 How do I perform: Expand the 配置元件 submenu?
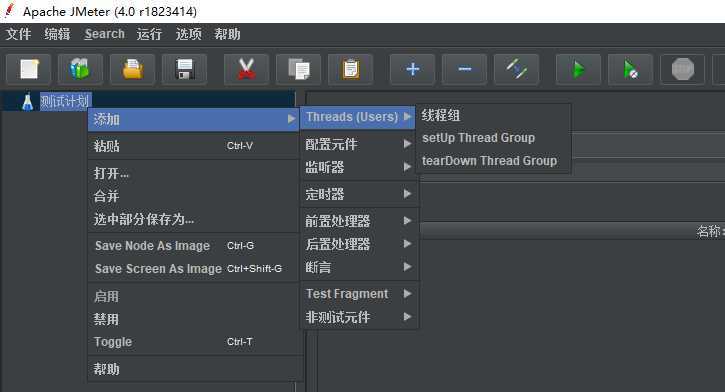(x=359, y=144)
